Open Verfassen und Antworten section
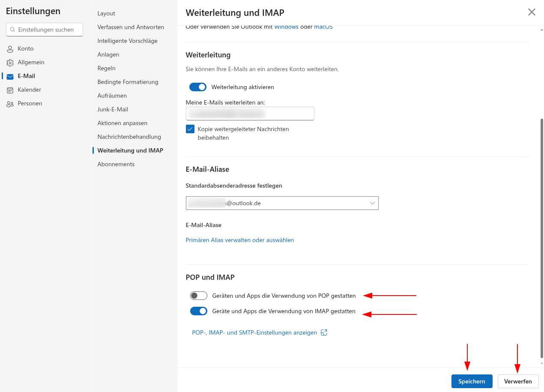The width and height of the screenshot is (544, 392). [131, 27]
